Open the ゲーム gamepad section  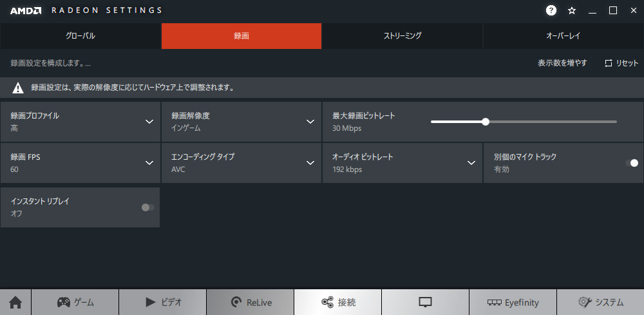pyautogui.click(x=75, y=302)
